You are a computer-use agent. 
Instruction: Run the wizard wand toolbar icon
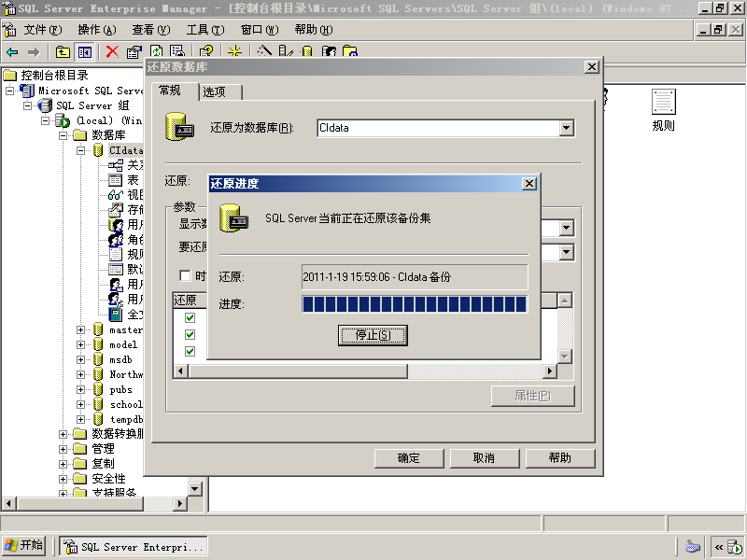[x=264, y=50]
